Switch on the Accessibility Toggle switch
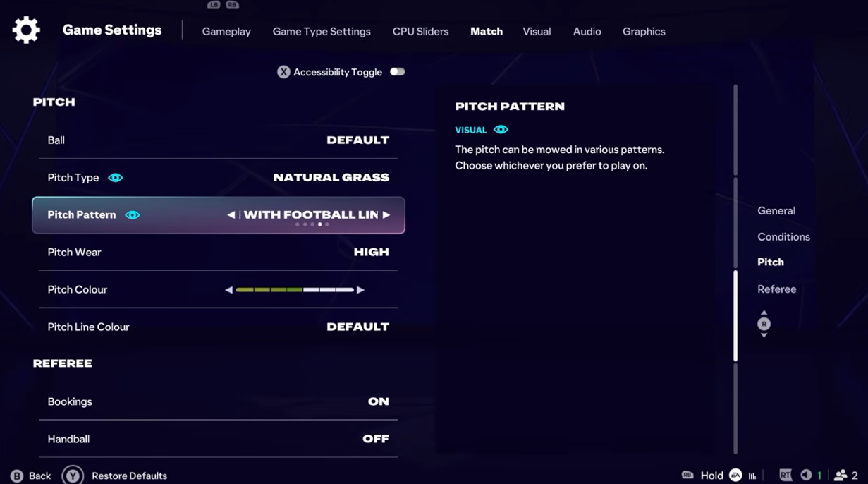This screenshot has width=868, height=484. tap(398, 72)
